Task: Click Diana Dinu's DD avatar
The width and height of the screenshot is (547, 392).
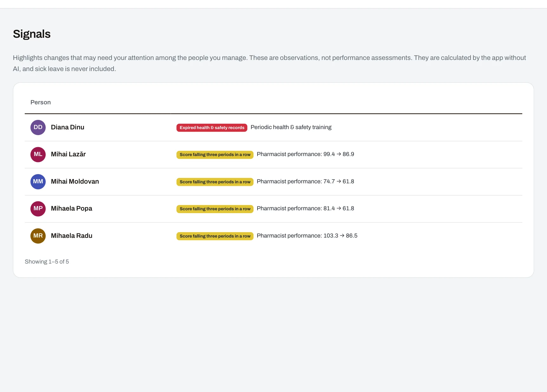Action: point(38,127)
